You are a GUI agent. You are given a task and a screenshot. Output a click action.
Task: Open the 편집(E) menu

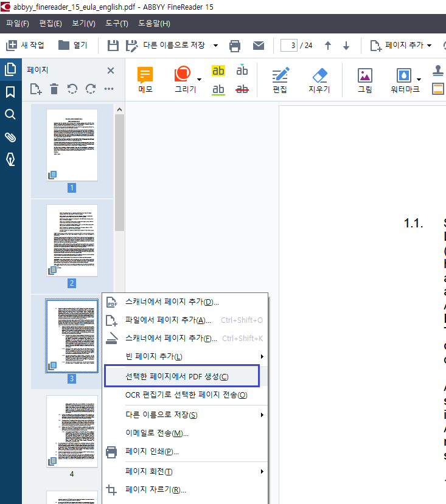click(x=51, y=24)
